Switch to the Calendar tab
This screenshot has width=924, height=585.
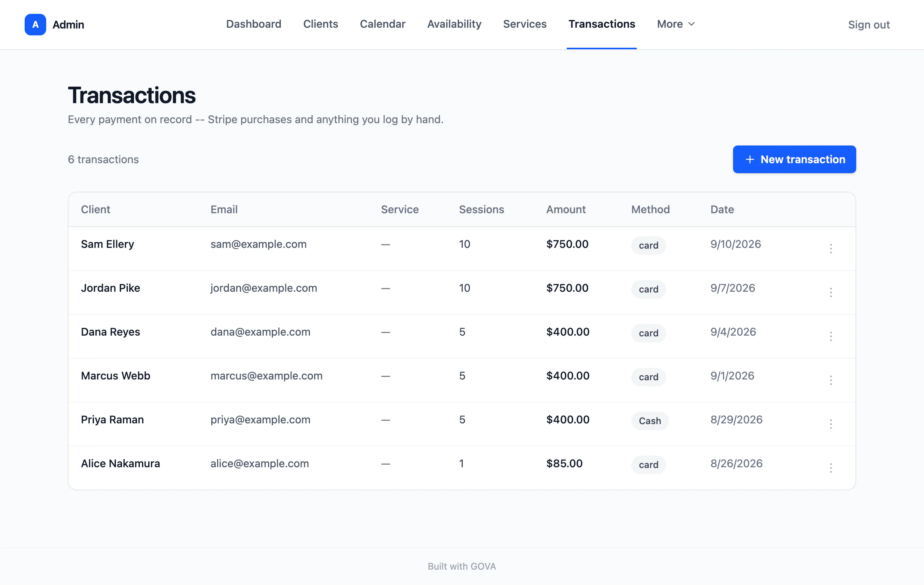pyautogui.click(x=383, y=24)
